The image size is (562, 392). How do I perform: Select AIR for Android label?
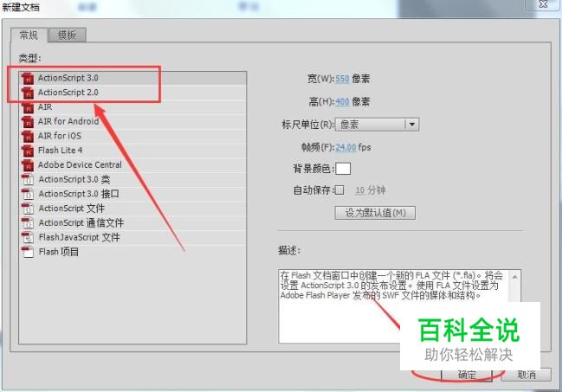[x=68, y=121]
